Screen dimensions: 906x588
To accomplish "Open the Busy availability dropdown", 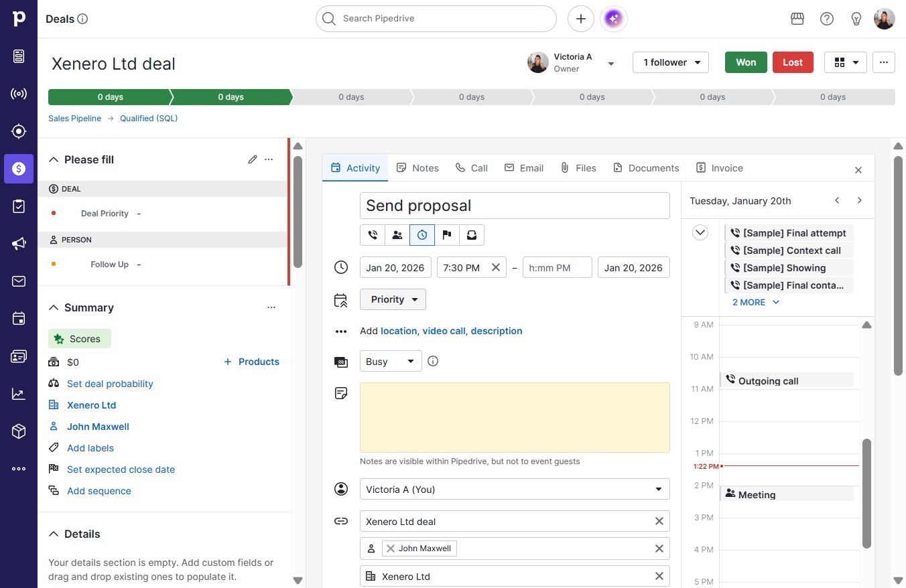I will (x=391, y=361).
